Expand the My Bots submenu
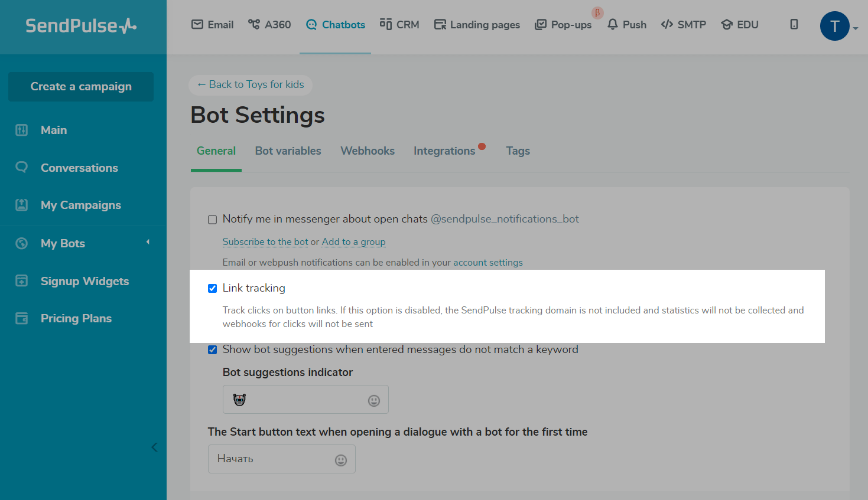The height and width of the screenshot is (500, 868). click(148, 242)
